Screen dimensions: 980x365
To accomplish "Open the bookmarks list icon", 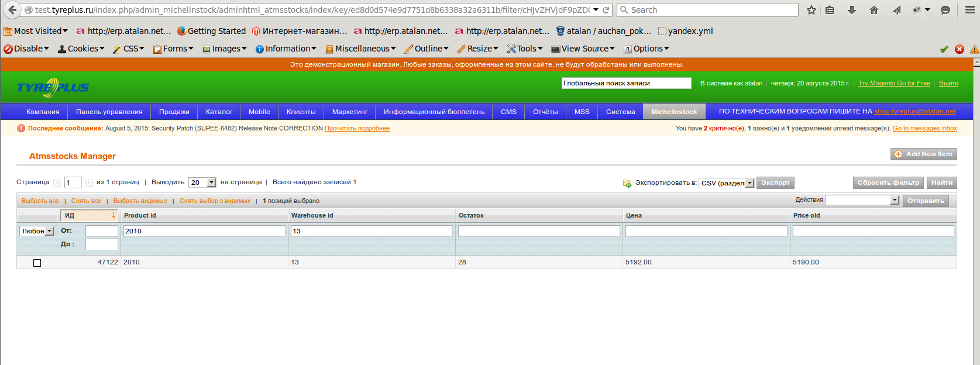I will [x=830, y=10].
